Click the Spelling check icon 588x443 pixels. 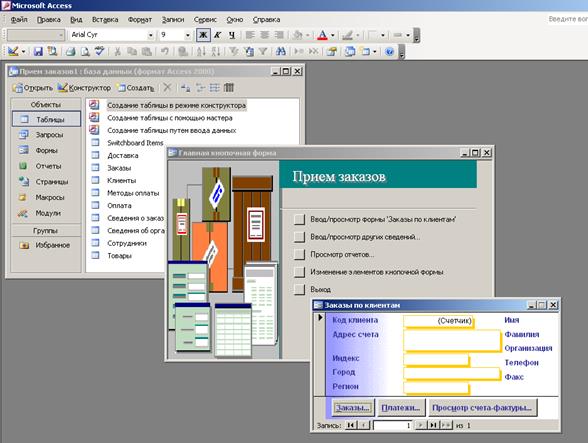[99, 51]
